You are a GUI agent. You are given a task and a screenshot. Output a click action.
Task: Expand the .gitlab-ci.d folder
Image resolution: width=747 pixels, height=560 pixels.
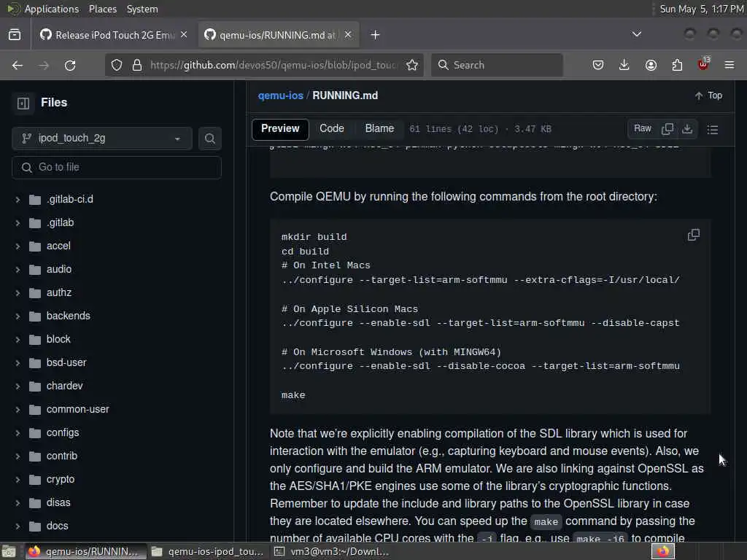click(18, 200)
